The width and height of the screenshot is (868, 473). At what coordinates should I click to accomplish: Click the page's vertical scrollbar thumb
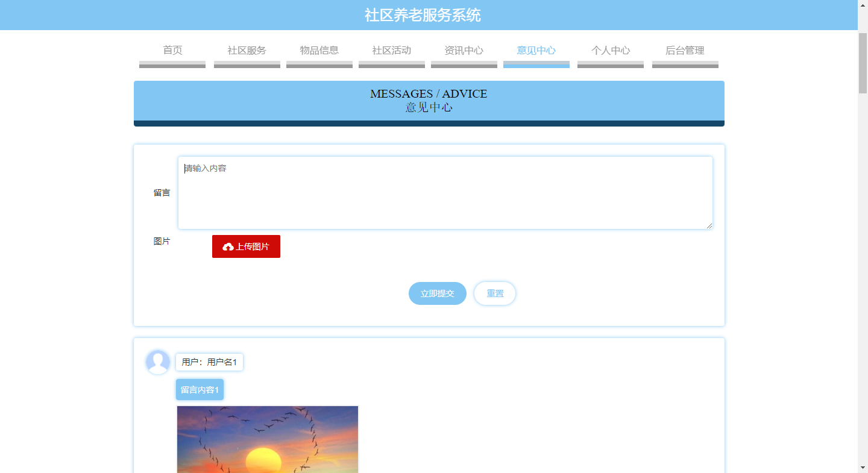(x=863, y=63)
